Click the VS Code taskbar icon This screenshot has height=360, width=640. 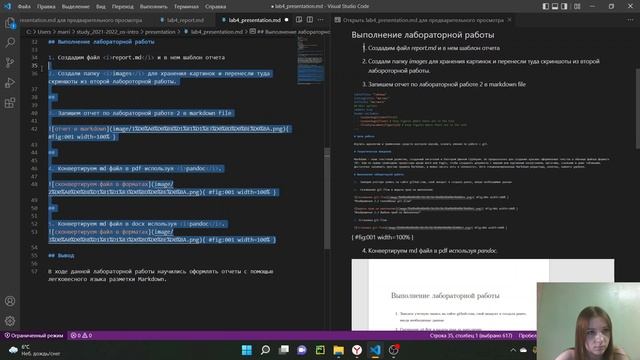375,350
